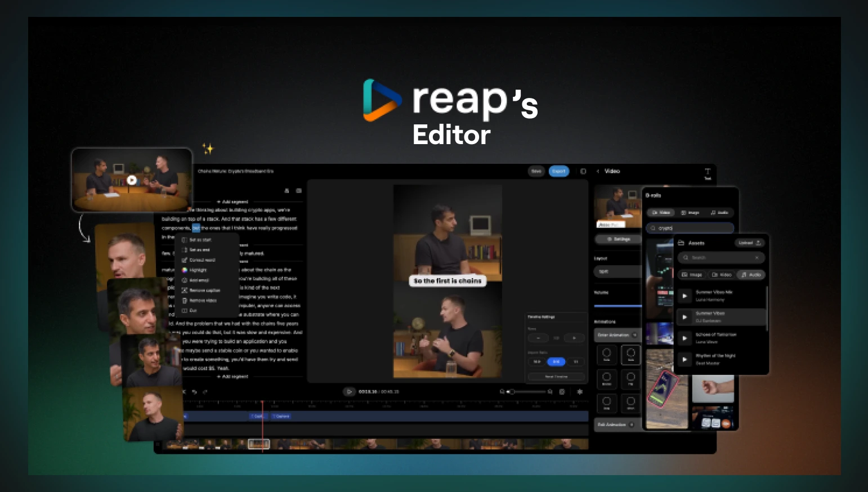
Task: Play Echoes of Tomorrow audio track
Action: coord(684,338)
